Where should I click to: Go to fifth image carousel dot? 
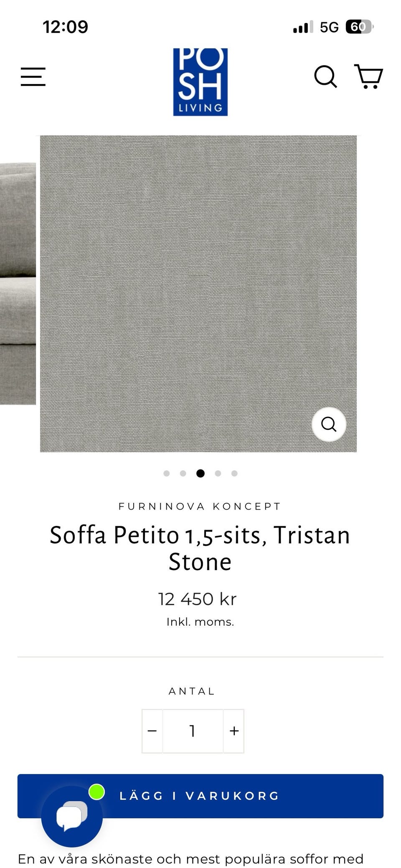[x=234, y=473]
